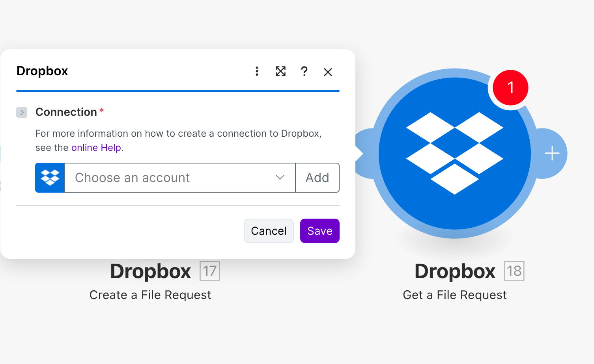
Task: Save the Dropbox module settings
Action: point(320,231)
